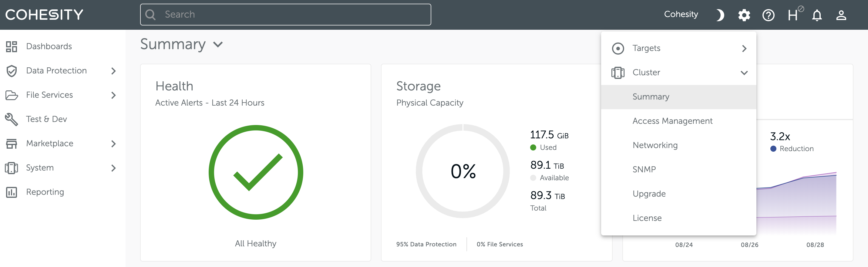The height and width of the screenshot is (267, 868).
Task: Open the settings gear menu
Action: [744, 15]
